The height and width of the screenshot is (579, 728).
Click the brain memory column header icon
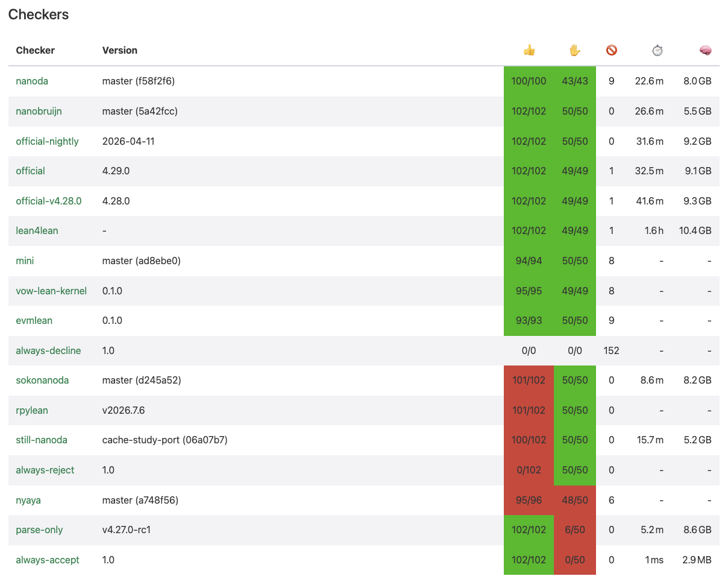coord(706,51)
